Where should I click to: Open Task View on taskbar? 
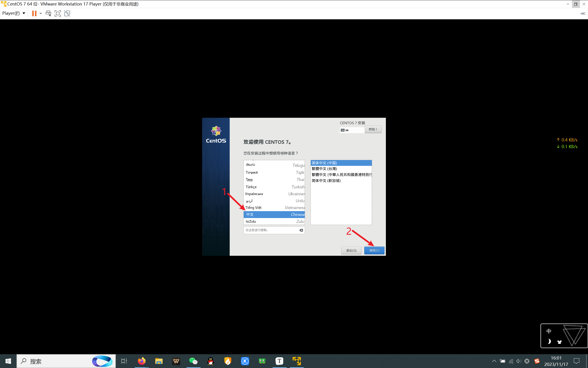pyautogui.click(x=124, y=361)
